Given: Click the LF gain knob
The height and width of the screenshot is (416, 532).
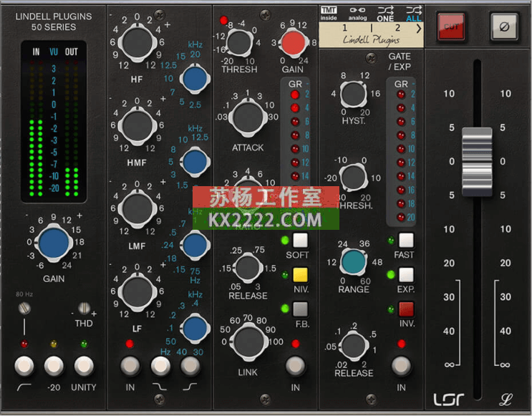Looking at the screenshot, I should [x=137, y=292].
